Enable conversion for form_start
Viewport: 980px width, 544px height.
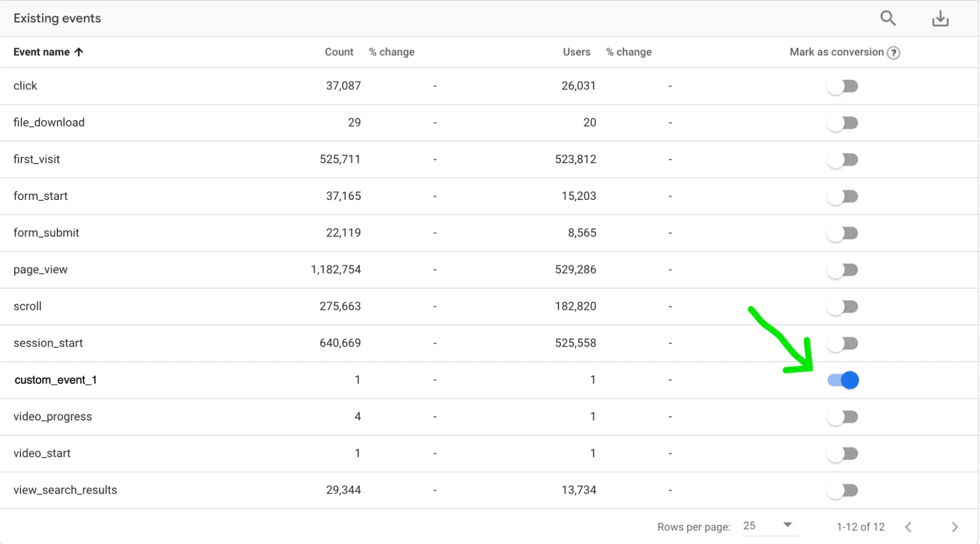pyautogui.click(x=842, y=197)
